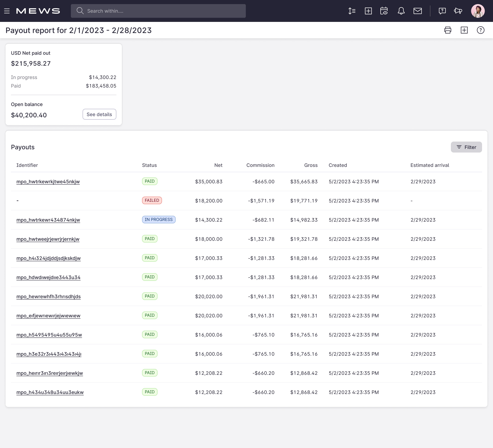Open the Filter options for Payouts
The image size is (493, 448).
tap(466, 147)
